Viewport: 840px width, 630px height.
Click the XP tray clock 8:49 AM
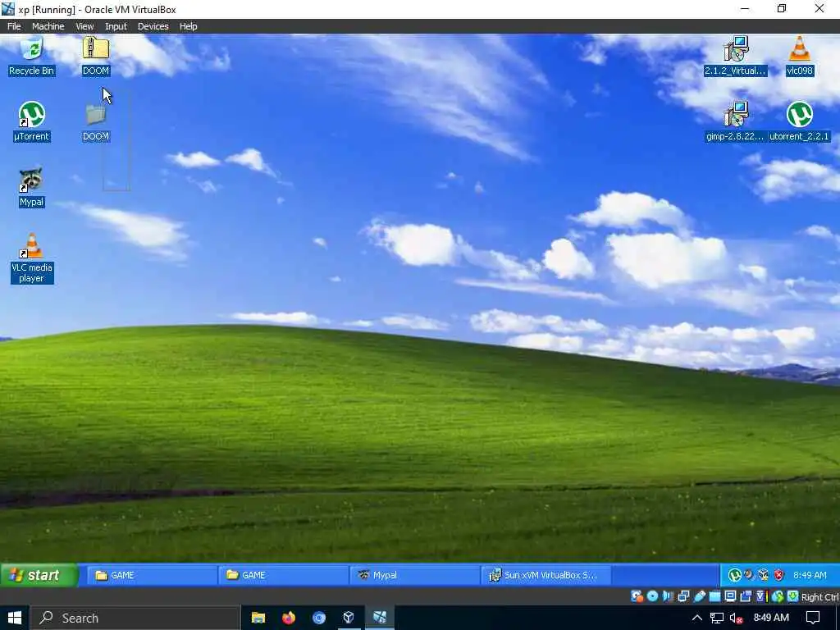coord(810,575)
